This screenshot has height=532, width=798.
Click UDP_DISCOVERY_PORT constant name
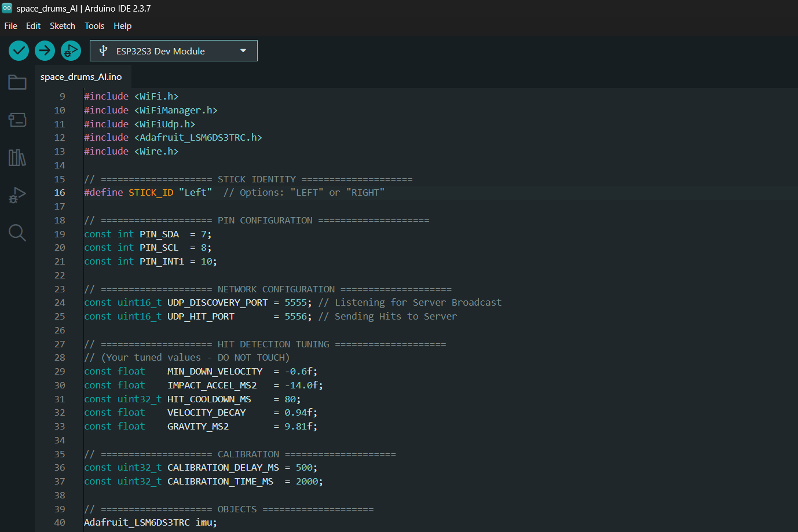click(218, 303)
